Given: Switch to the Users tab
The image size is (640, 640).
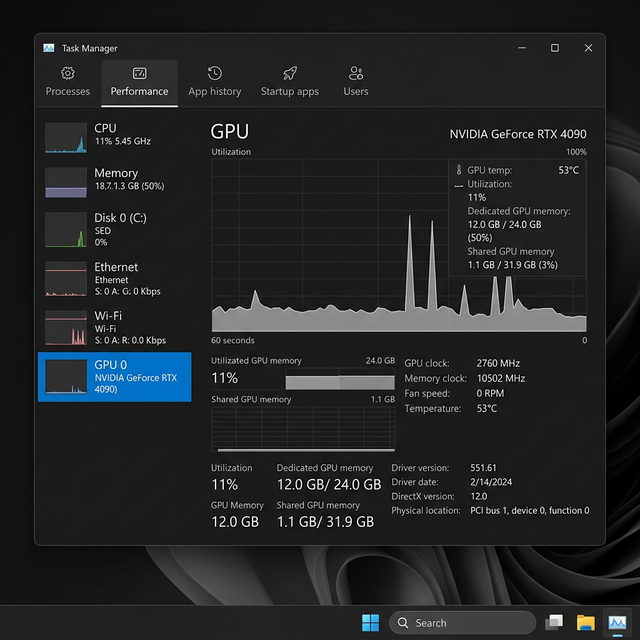Looking at the screenshot, I should coord(356,82).
